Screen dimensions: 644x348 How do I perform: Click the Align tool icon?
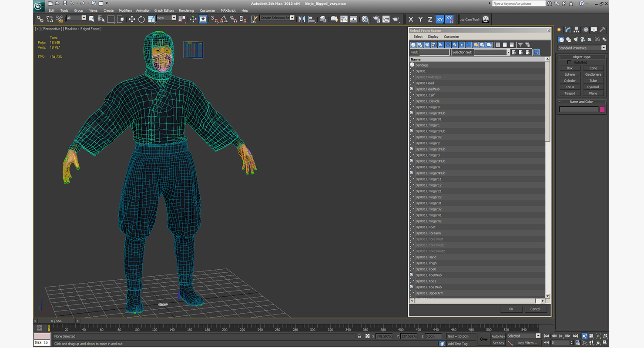[312, 19]
